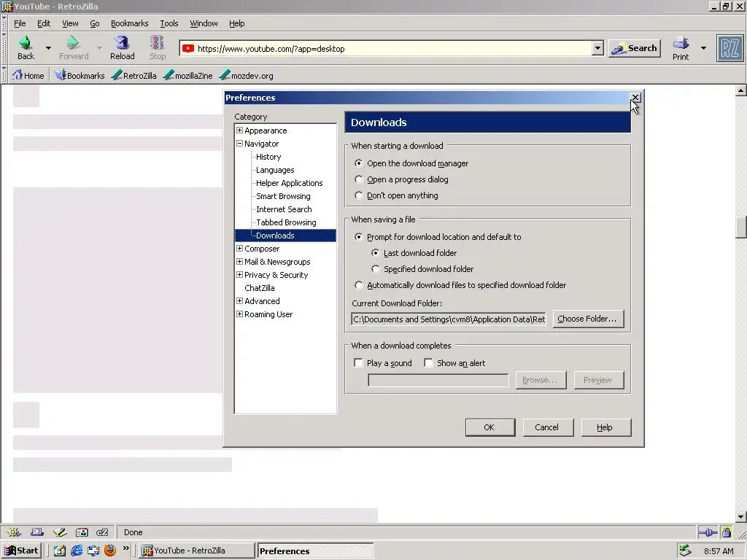Open the Edit menu
Screen dimensions: 747x560
pos(44,23)
